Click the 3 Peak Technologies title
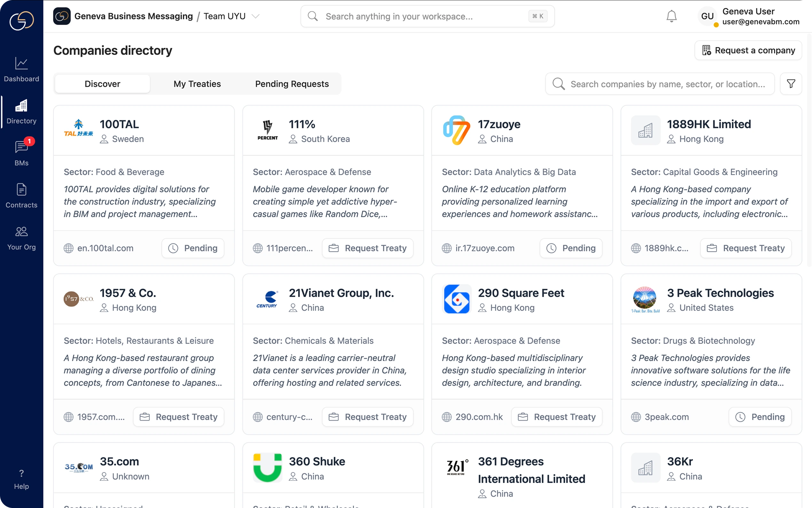The width and height of the screenshot is (812, 508). [x=720, y=293]
